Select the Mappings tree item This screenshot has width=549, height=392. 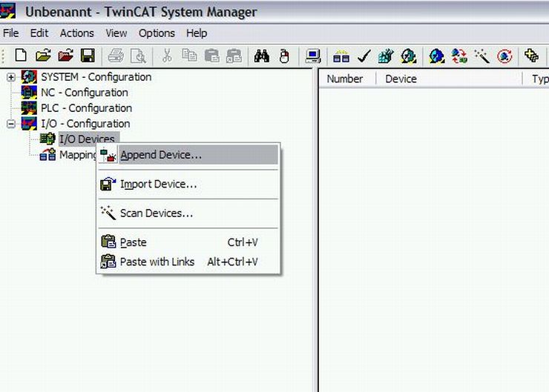(78, 154)
